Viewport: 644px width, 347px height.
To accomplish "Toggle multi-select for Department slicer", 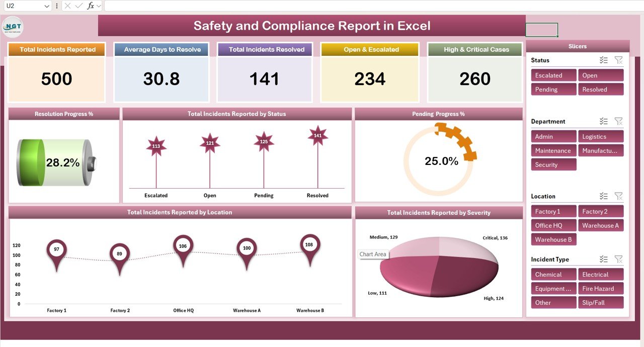I will 604,121.
